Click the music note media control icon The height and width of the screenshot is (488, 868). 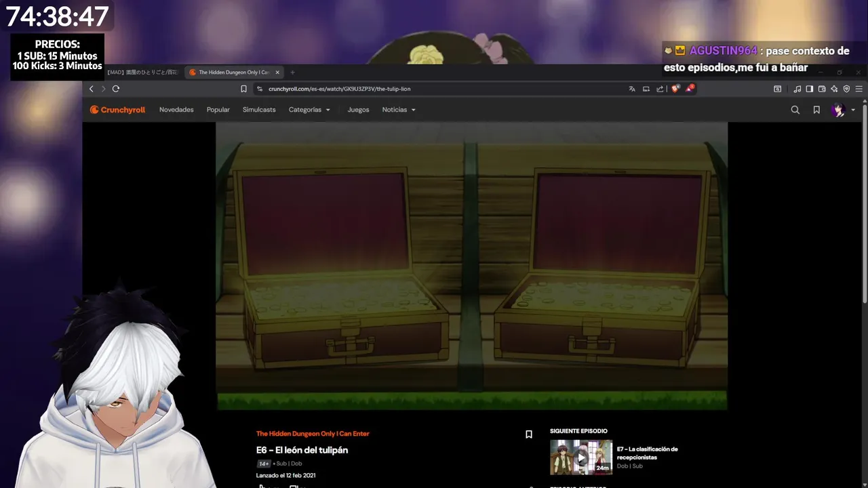[797, 89]
